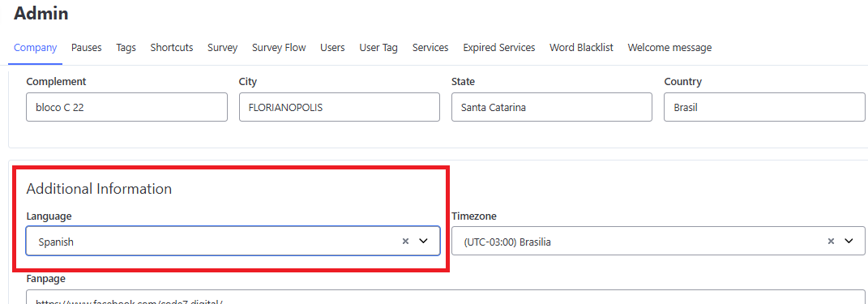The height and width of the screenshot is (304, 868).
Task: Switch to the Pauses tab
Action: tap(87, 48)
